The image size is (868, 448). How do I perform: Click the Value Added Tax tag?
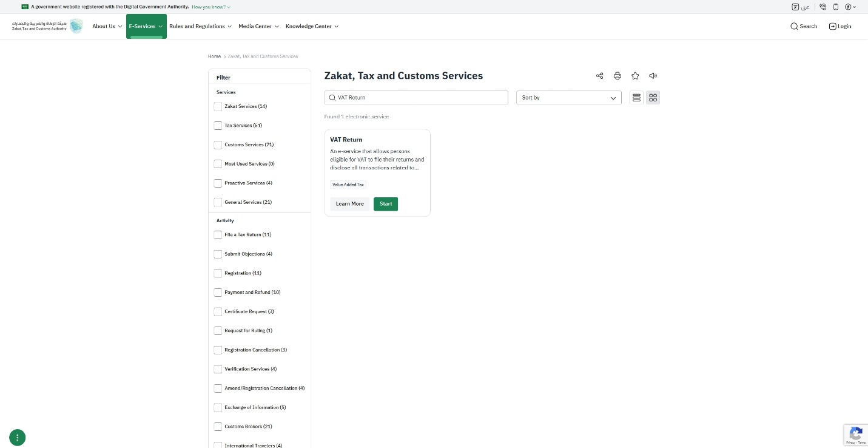348,185
